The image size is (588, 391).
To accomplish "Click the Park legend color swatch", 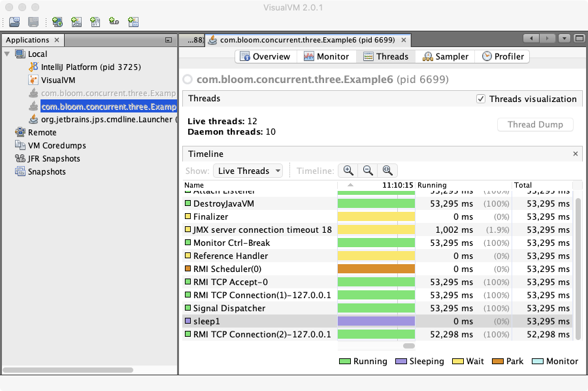I will click(498, 362).
